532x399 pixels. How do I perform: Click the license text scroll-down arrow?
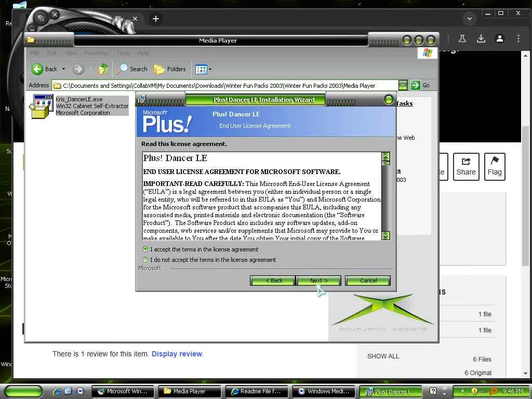coord(385,235)
